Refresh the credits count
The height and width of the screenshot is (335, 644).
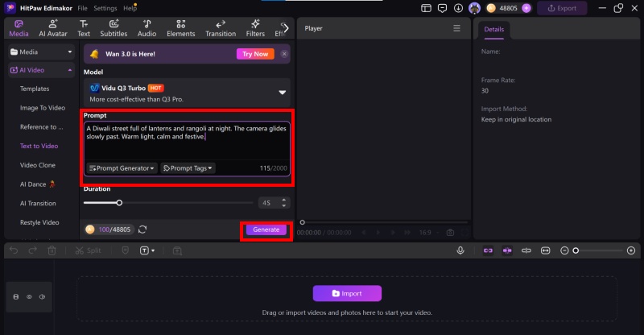[x=142, y=230]
